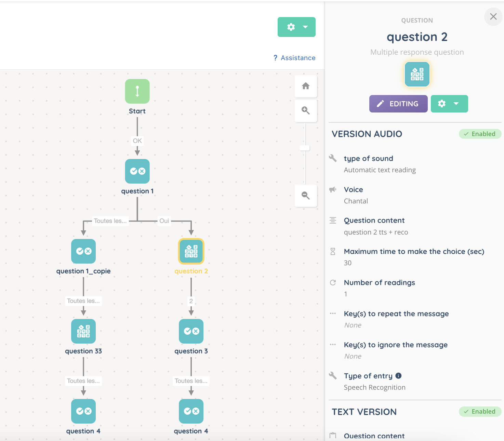504x441 pixels.
Task: Zoom in with the magnifier plus icon
Action: click(x=306, y=110)
